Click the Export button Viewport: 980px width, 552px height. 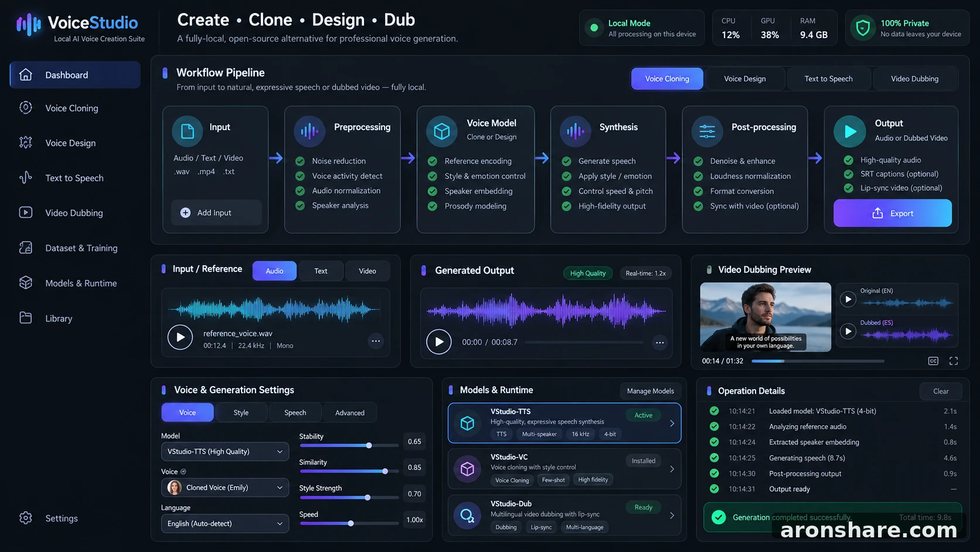pos(892,213)
